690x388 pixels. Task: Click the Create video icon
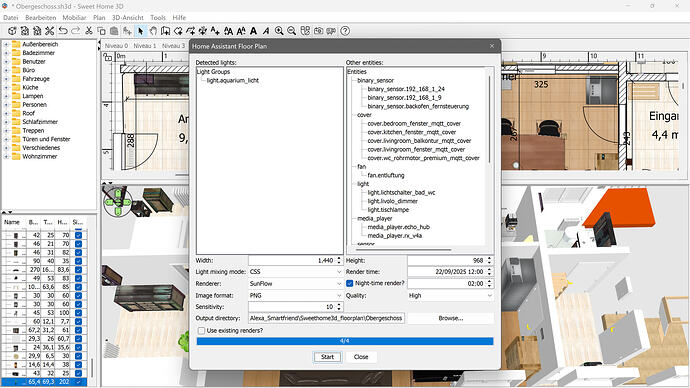click(x=331, y=31)
